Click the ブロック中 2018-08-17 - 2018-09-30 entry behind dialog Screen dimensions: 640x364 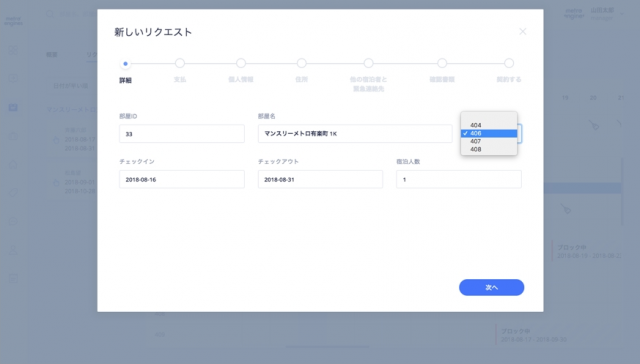click(533, 335)
